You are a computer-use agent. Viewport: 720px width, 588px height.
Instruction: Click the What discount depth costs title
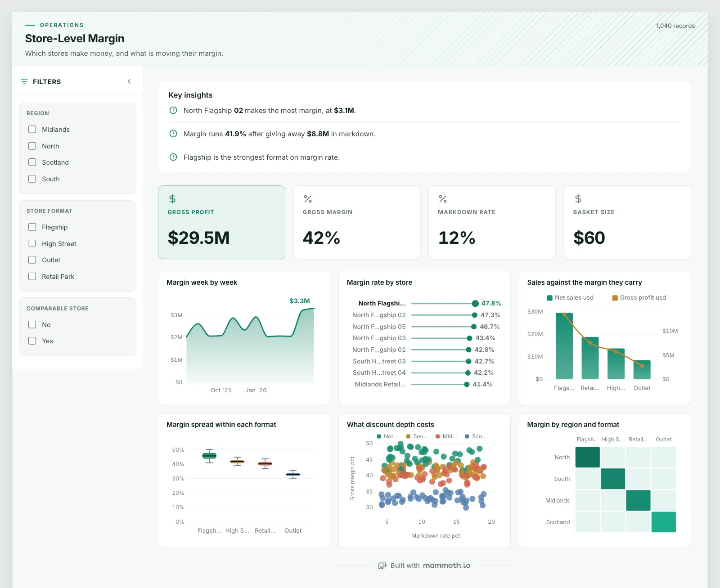pyautogui.click(x=391, y=425)
